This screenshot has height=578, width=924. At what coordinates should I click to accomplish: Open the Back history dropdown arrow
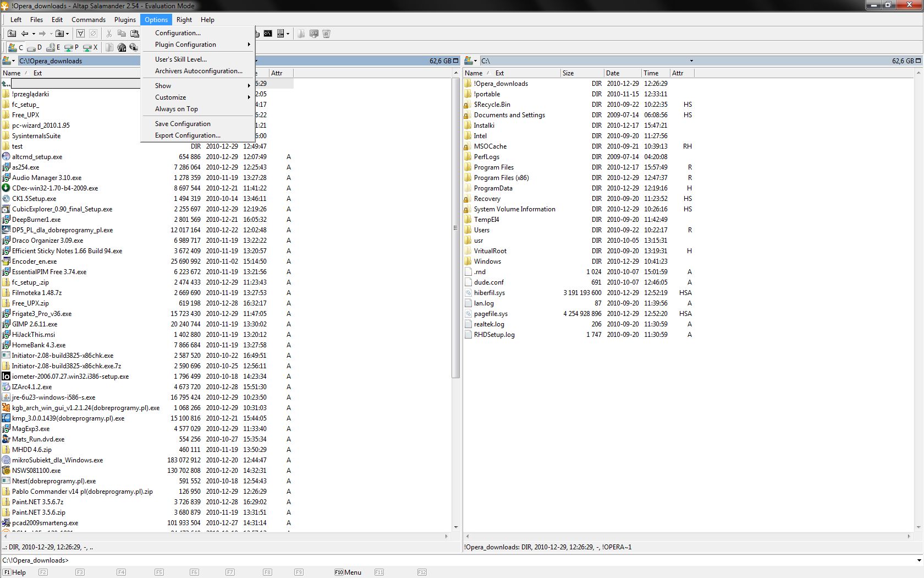tap(33, 34)
